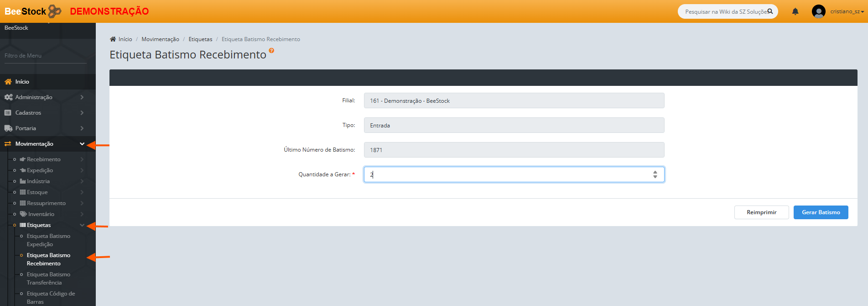Click the Portaria truck icon
This screenshot has width=868, height=306.
(8, 128)
